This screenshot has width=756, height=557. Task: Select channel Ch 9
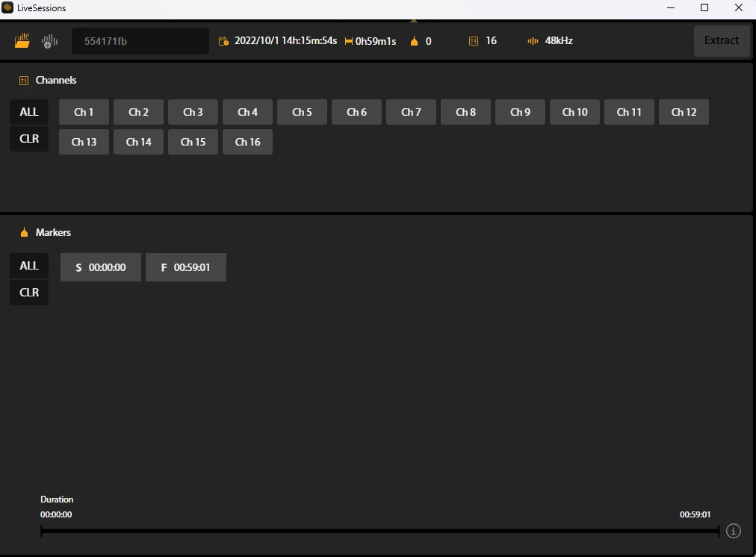tap(520, 112)
